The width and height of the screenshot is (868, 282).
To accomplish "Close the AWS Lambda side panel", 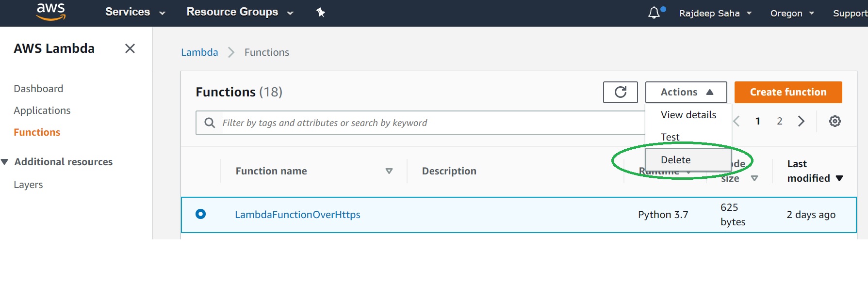I will [x=130, y=48].
